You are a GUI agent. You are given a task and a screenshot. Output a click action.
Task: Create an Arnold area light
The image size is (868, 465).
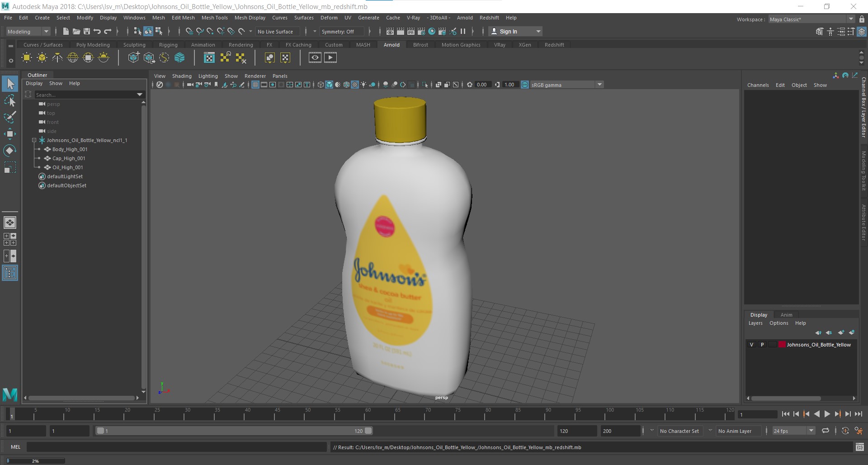[x=27, y=57]
